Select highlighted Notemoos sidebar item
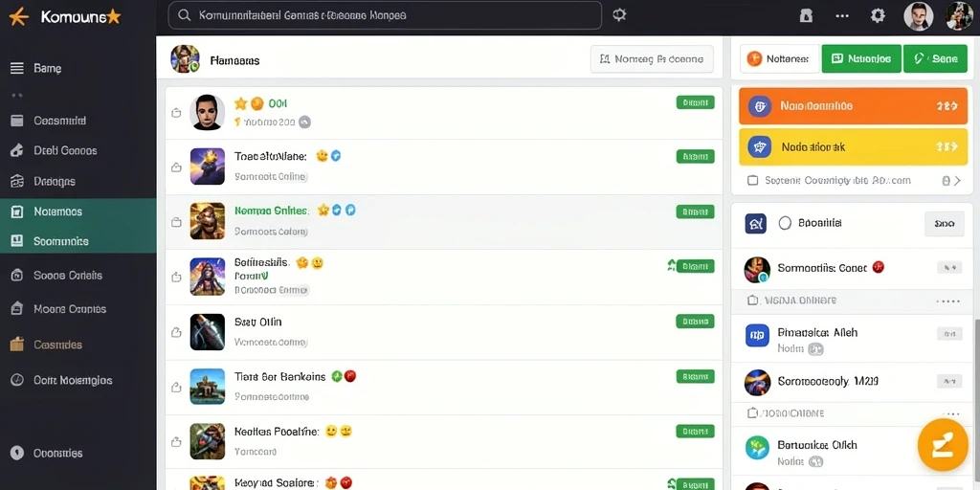 coord(78,212)
